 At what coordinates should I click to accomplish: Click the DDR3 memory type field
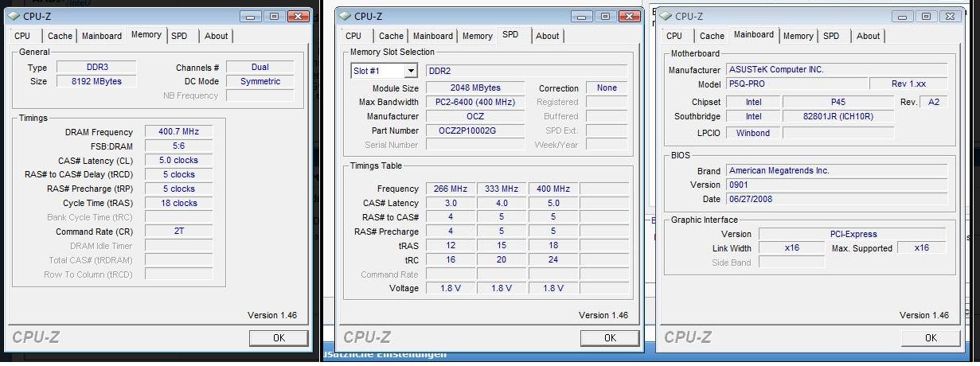[96, 68]
